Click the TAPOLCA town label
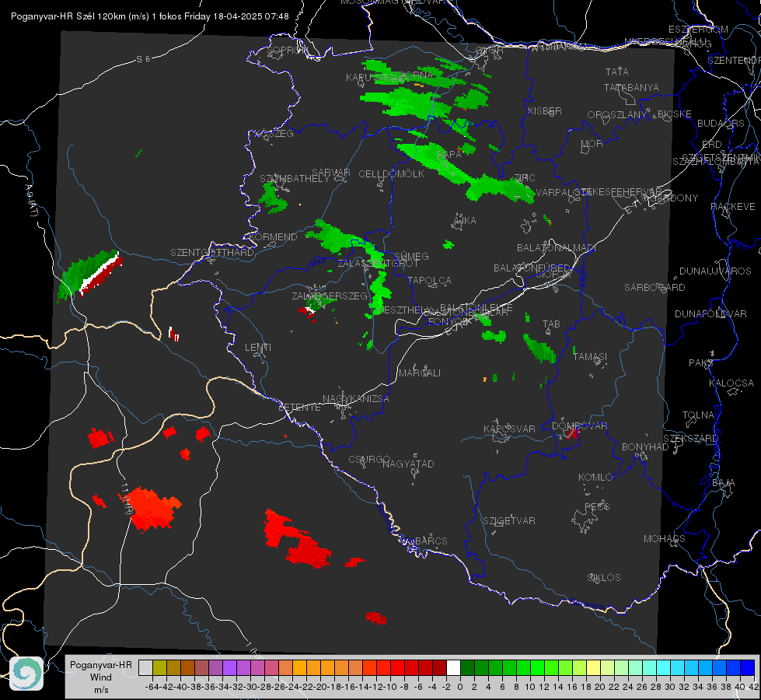This screenshot has height=700, width=761. point(429,280)
